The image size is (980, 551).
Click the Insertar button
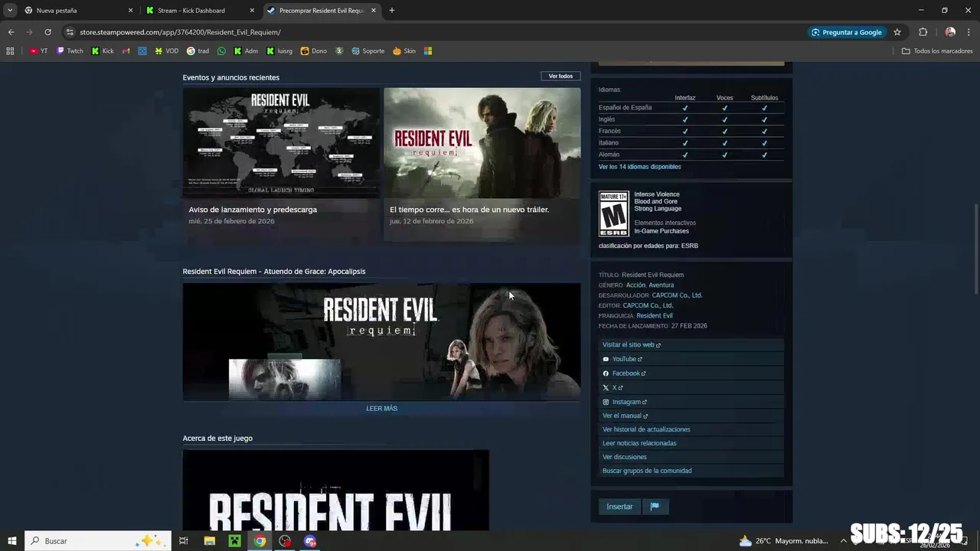[619, 507]
